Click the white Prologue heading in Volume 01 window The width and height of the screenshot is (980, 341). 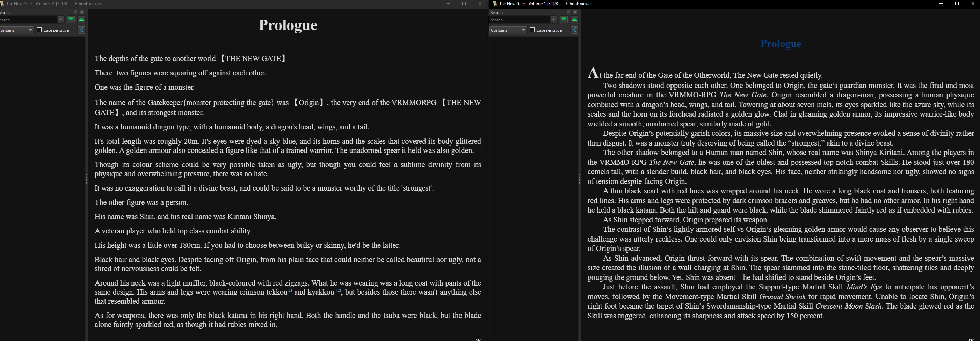pyautogui.click(x=288, y=25)
